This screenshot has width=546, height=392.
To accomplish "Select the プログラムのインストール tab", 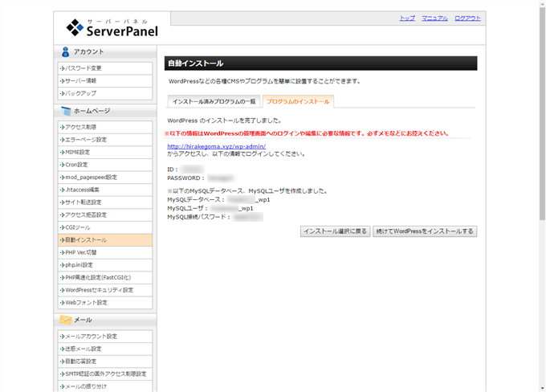I will [298, 101].
